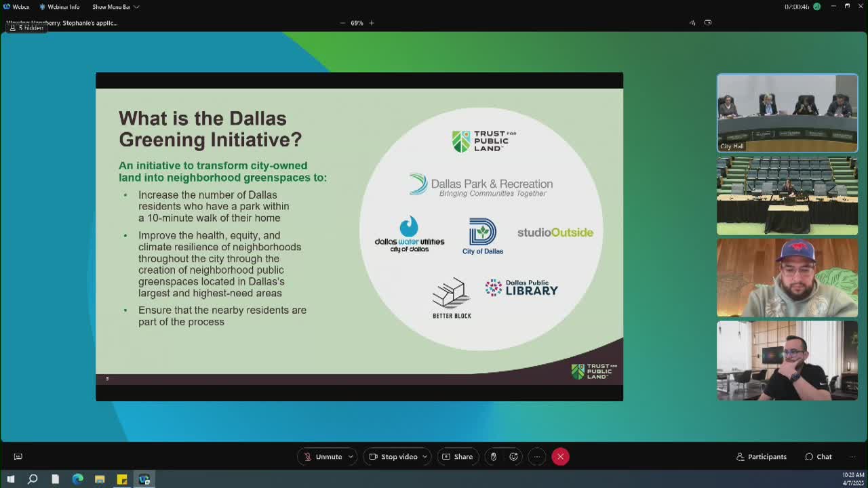The image size is (868, 488).
Task: Zoom out shared content with minus button
Action: (342, 23)
